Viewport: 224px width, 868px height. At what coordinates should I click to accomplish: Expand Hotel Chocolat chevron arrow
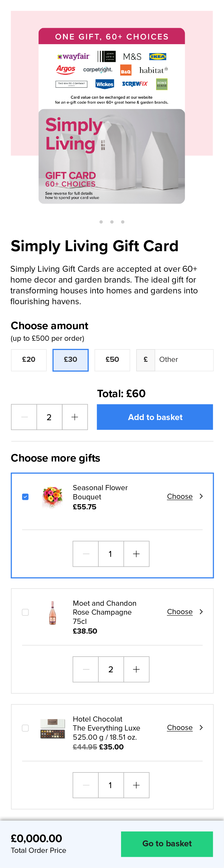point(201,728)
